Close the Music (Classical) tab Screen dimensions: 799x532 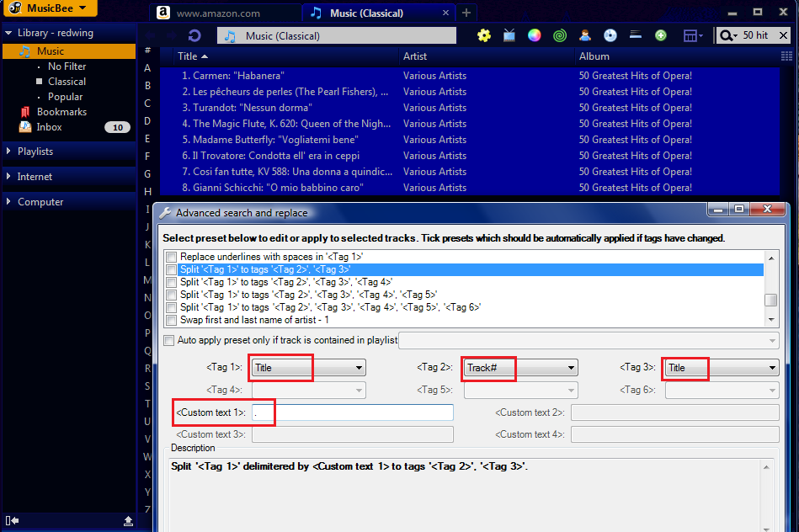click(x=446, y=13)
